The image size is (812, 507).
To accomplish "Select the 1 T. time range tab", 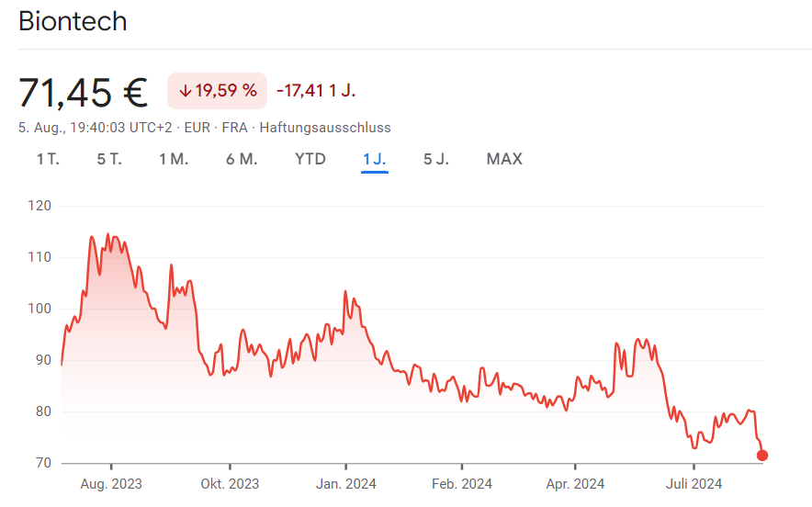I will click(48, 159).
